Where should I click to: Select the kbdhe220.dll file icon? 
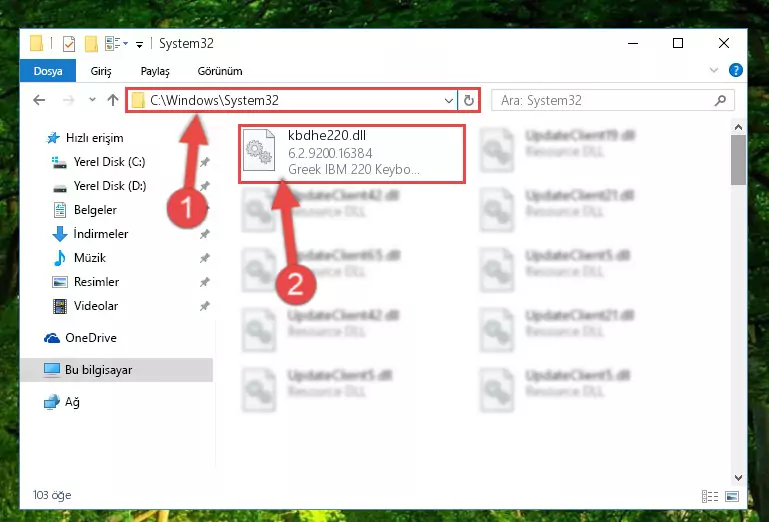click(259, 150)
